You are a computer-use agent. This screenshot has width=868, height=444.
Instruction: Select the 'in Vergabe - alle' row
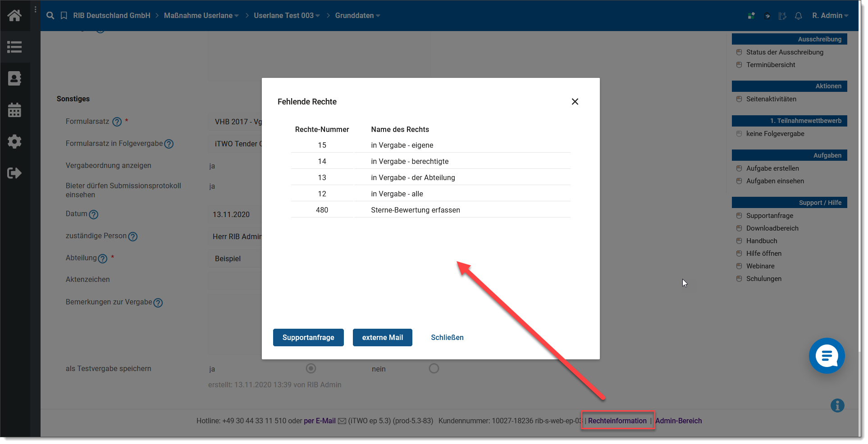431,194
